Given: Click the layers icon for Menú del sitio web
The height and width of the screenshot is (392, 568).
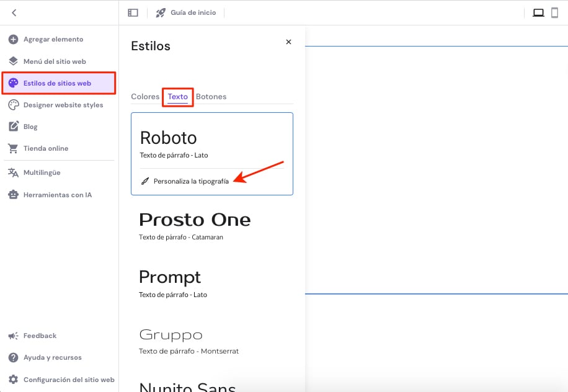Looking at the screenshot, I should pyautogui.click(x=14, y=61).
